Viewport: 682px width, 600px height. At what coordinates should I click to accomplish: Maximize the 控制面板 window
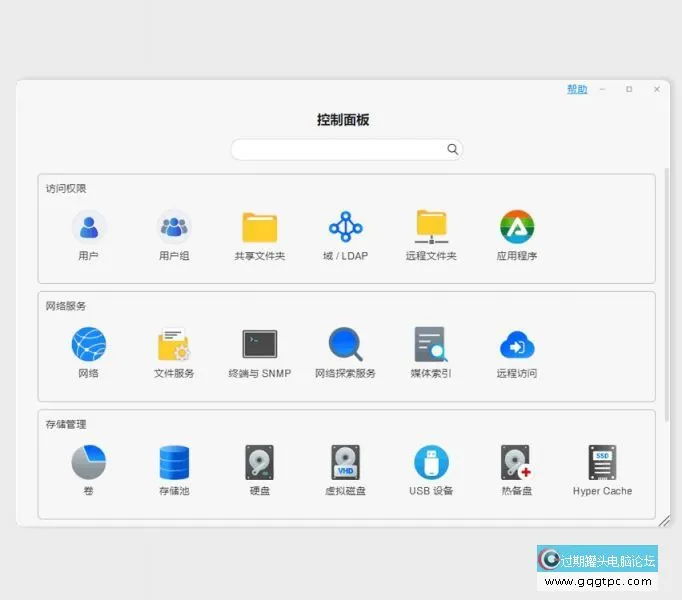(x=629, y=89)
